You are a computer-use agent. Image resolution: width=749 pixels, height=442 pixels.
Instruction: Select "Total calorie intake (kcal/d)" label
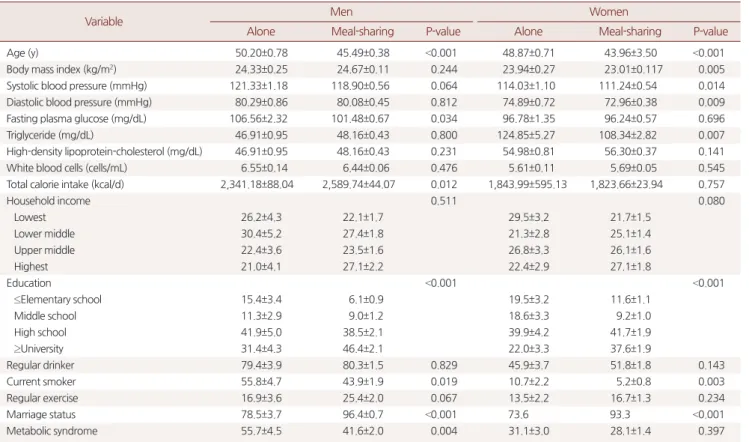(x=65, y=184)
